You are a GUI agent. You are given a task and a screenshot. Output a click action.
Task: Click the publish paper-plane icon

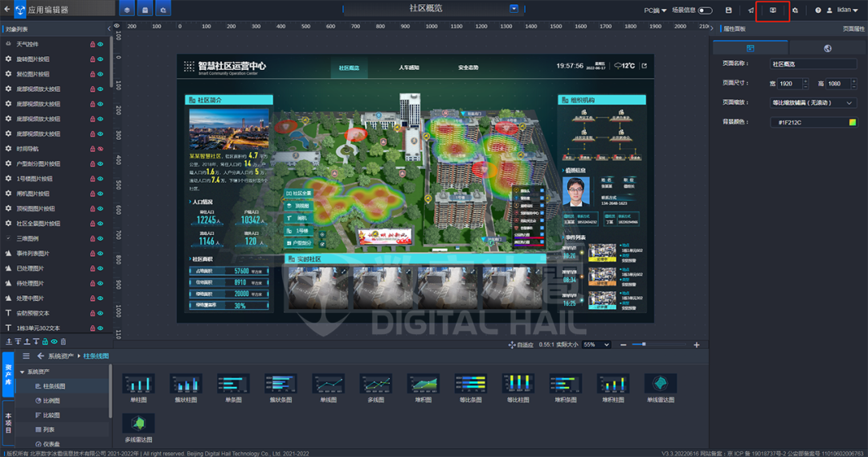[751, 10]
